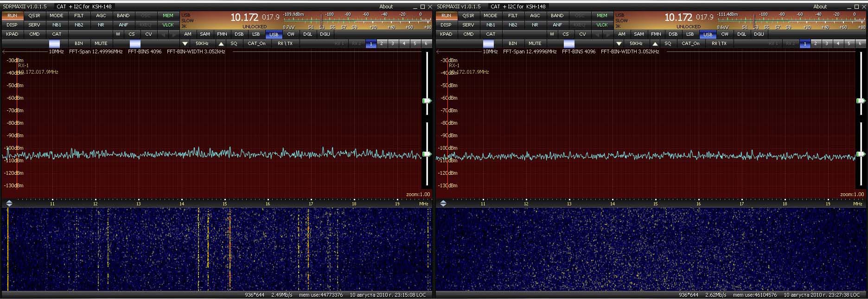
Task: Click the CS button in left window
Action: coord(132,34)
